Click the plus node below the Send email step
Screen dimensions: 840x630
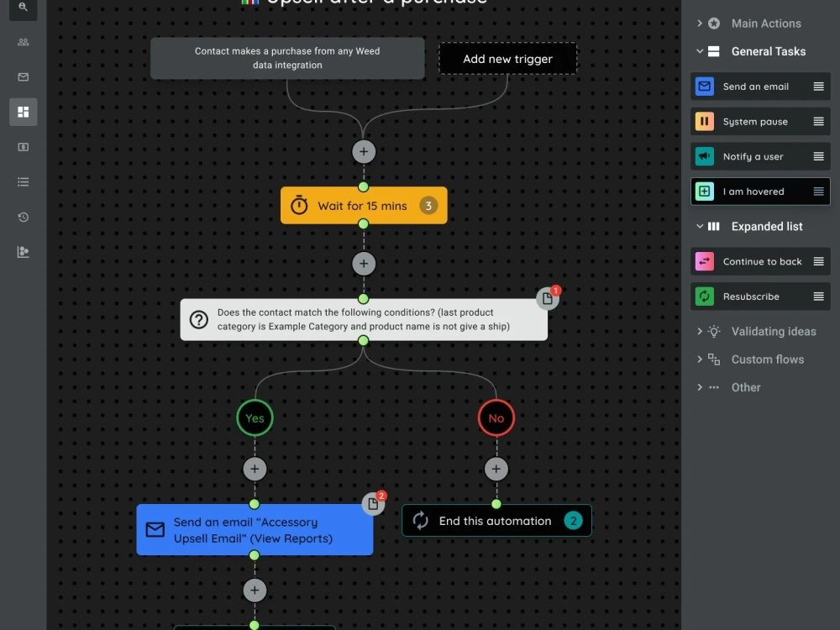255,591
